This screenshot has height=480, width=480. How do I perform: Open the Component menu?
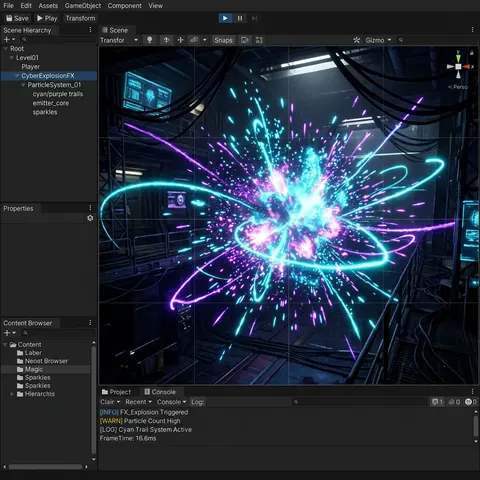coord(124,6)
